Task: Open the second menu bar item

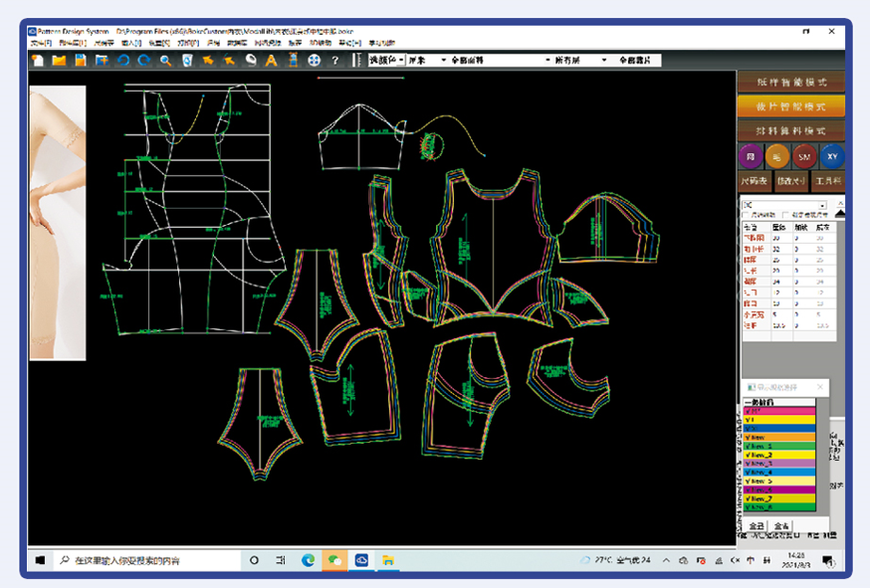Action: [x=72, y=44]
